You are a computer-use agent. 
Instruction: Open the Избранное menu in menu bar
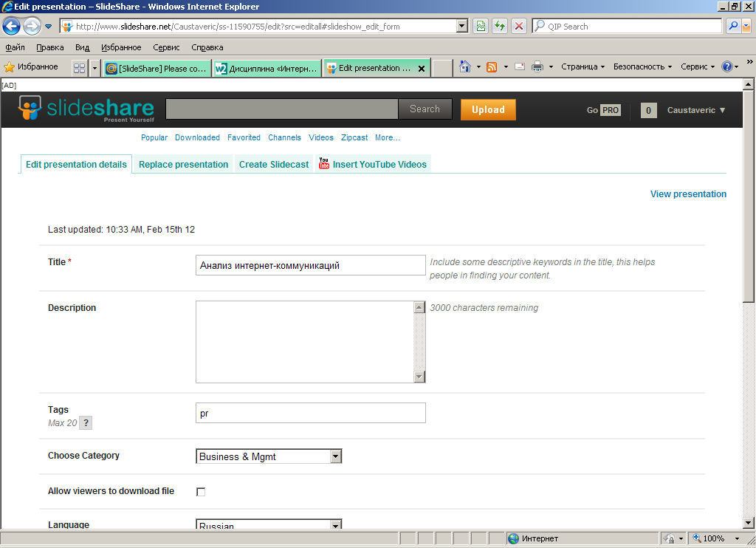[x=121, y=47]
